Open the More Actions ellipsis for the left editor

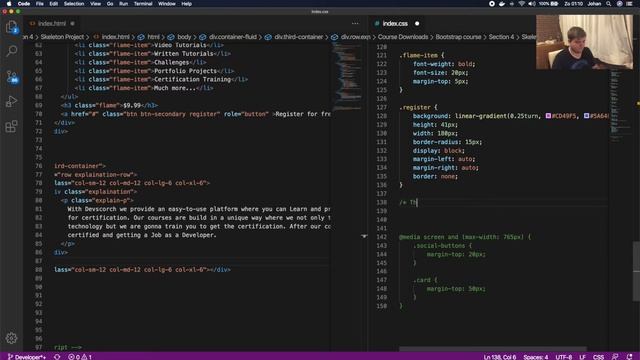tap(355, 24)
